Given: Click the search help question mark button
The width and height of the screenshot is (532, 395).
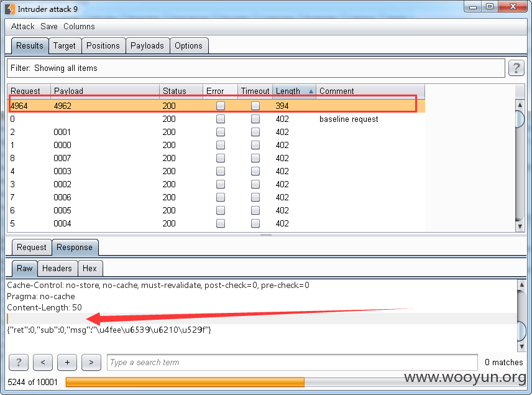Looking at the screenshot, I should pyautogui.click(x=18, y=362).
